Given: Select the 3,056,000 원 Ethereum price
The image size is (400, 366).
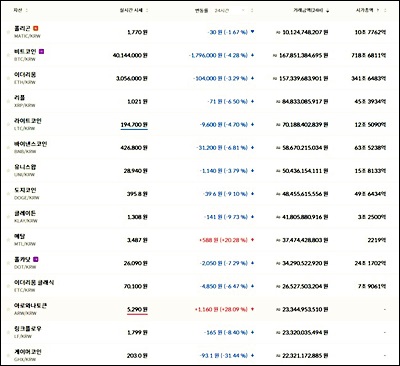Looking at the screenshot, I should (x=132, y=78).
